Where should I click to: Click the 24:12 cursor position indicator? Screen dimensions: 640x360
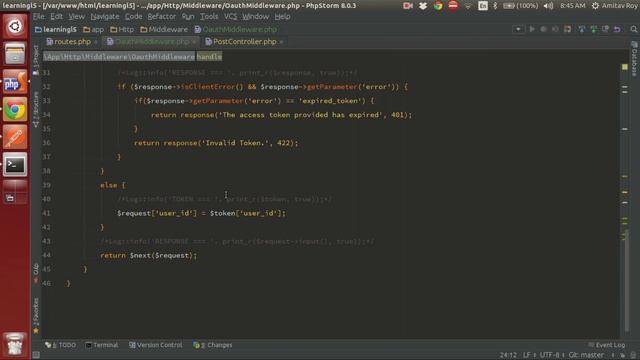(x=508, y=355)
